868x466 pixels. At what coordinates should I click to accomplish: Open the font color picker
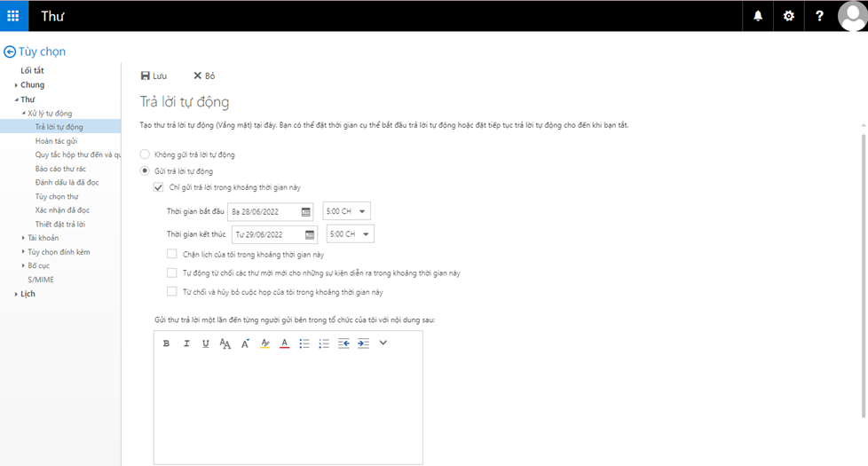click(284, 344)
